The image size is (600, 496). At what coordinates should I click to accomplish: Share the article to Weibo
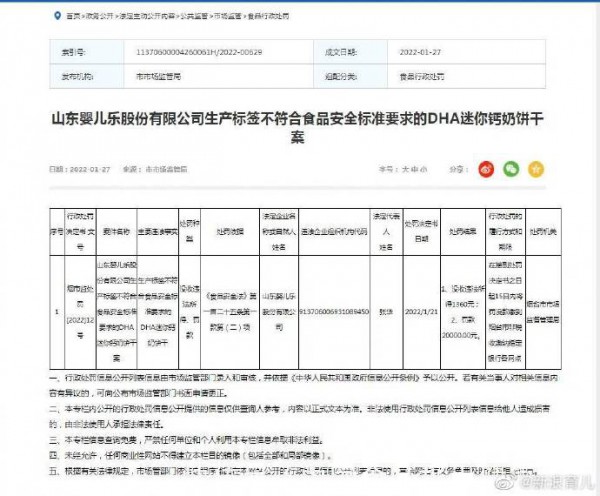tap(486, 169)
